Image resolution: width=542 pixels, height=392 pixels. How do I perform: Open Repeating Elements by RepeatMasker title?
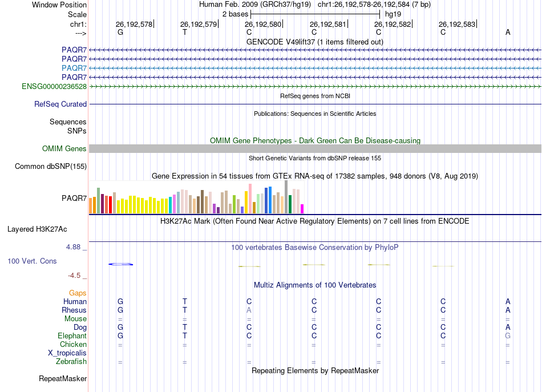315,370
